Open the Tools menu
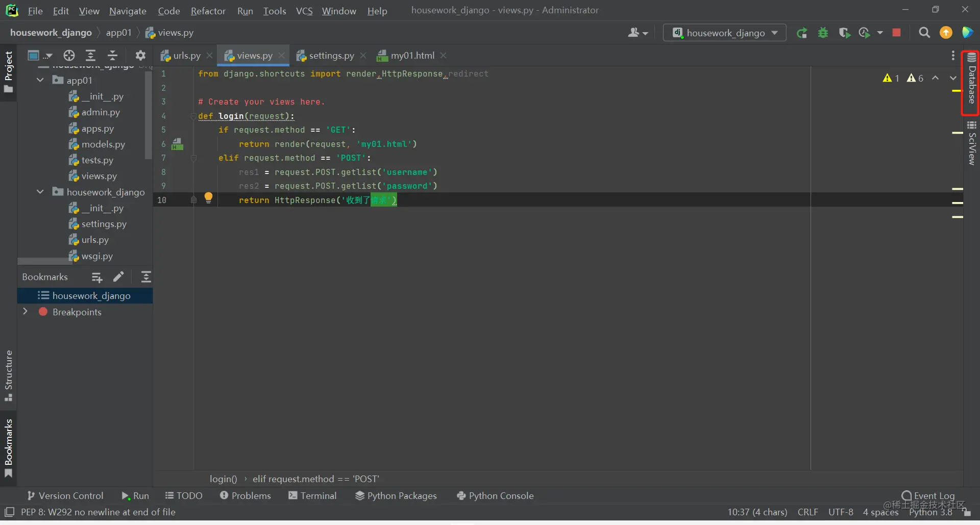This screenshot has width=980, height=525. [x=275, y=11]
